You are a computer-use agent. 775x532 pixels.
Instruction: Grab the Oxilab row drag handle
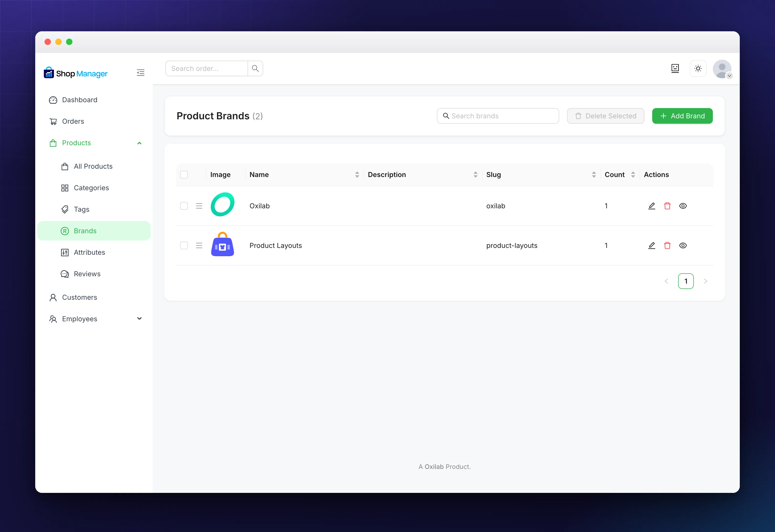click(x=199, y=206)
